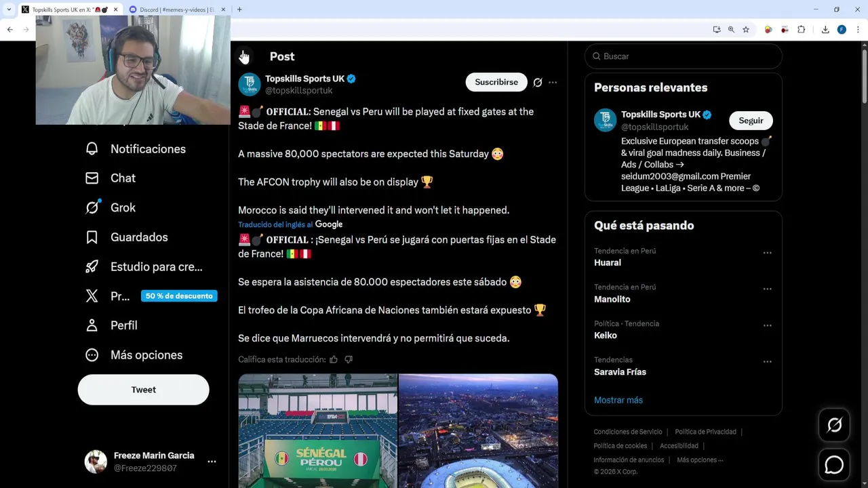The height and width of the screenshot is (488, 868).
Task: Open more options for Saravia Frías trend
Action: (x=767, y=361)
